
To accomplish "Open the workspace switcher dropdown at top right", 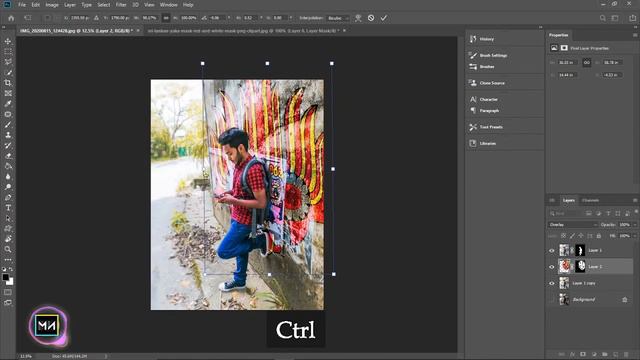I will pos(616,18).
